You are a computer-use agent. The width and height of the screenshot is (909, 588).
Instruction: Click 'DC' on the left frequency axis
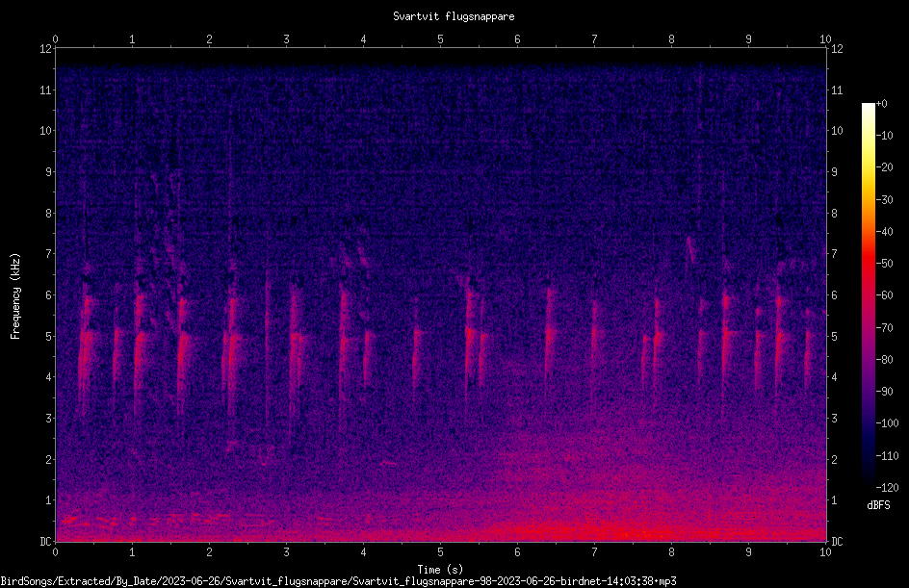(45, 542)
